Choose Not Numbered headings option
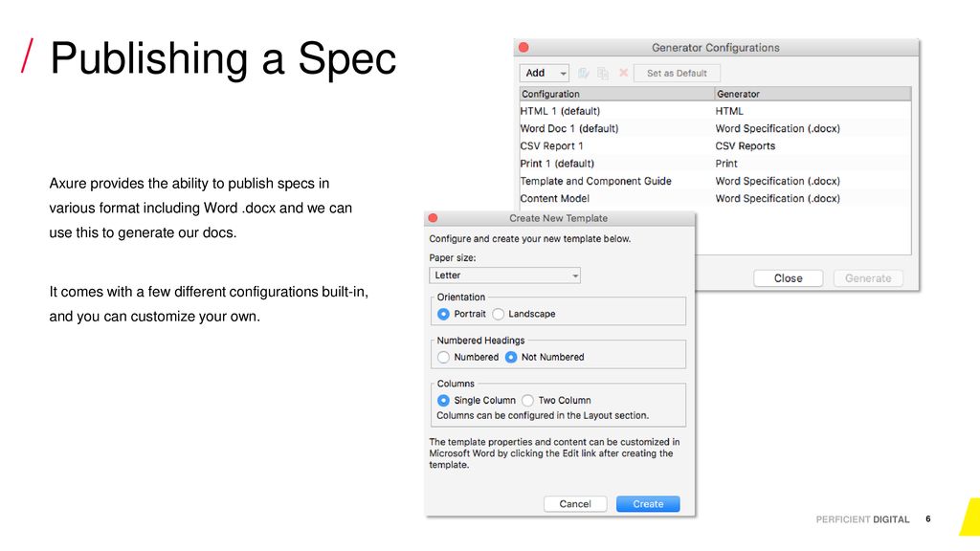This screenshot has height=551, width=980. [x=511, y=358]
